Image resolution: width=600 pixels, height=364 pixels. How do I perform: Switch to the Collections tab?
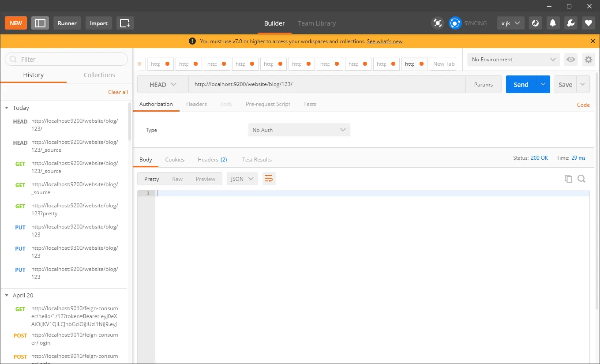pos(99,75)
